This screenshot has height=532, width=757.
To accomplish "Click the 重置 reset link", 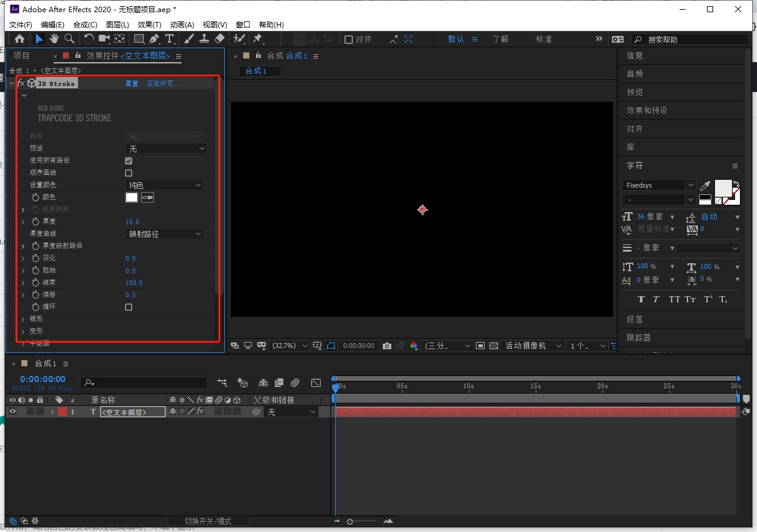I will coord(132,83).
